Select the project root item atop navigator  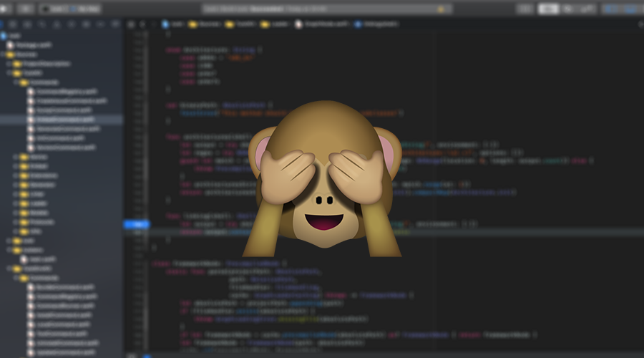point(11,36)
